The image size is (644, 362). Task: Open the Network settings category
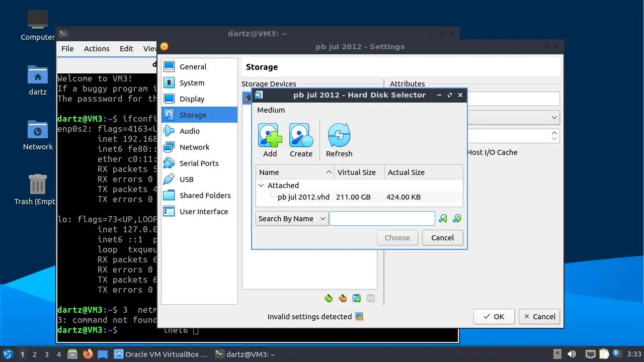pyautogui.click(x=199, y=147)
